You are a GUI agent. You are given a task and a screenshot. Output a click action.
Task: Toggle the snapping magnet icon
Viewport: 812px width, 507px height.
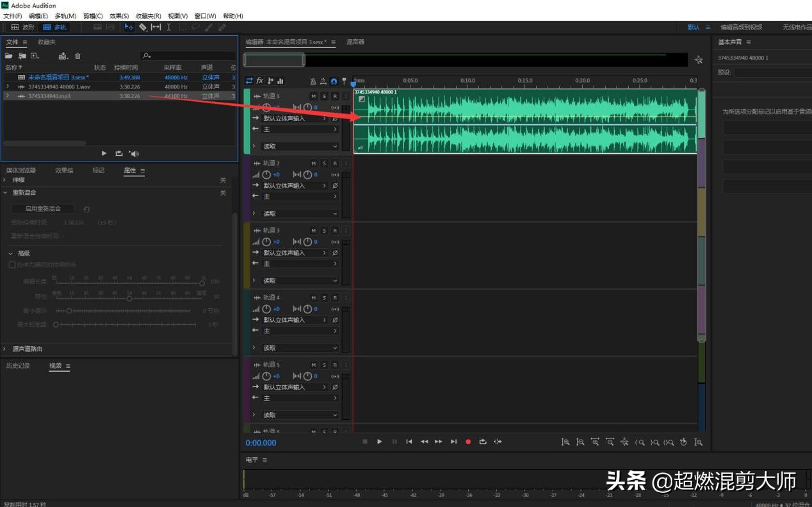pos(334,81)
